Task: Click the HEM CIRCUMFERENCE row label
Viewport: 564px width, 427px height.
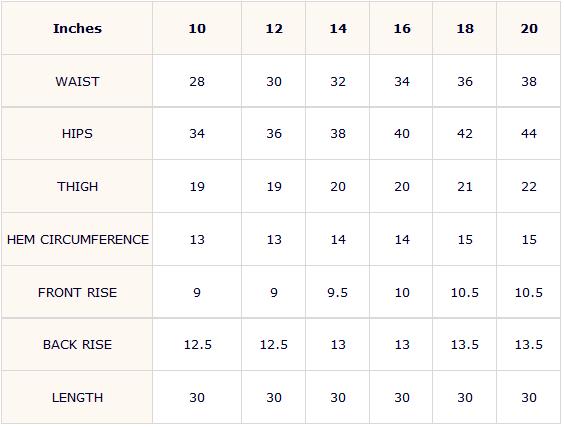Action: point(78,240)
